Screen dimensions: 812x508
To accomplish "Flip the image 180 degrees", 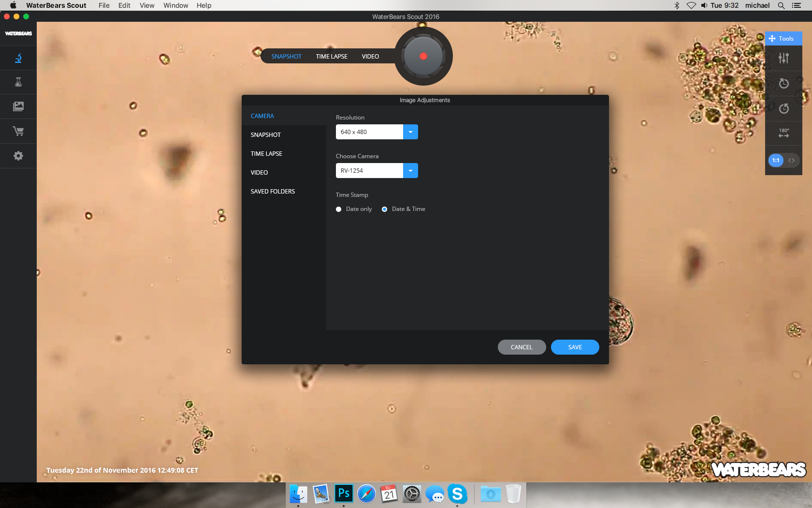I will [783, 133].
